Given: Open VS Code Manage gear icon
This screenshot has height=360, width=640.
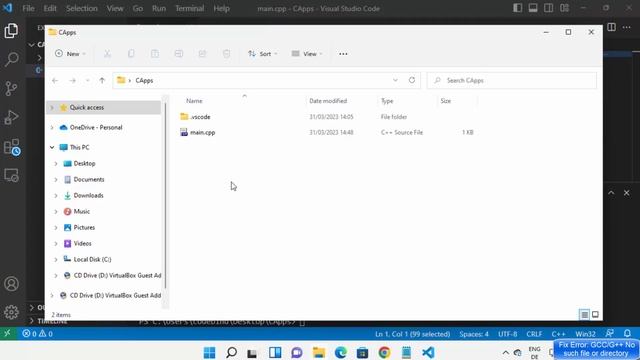Looking at the screenshot, I should coord(11,312).
